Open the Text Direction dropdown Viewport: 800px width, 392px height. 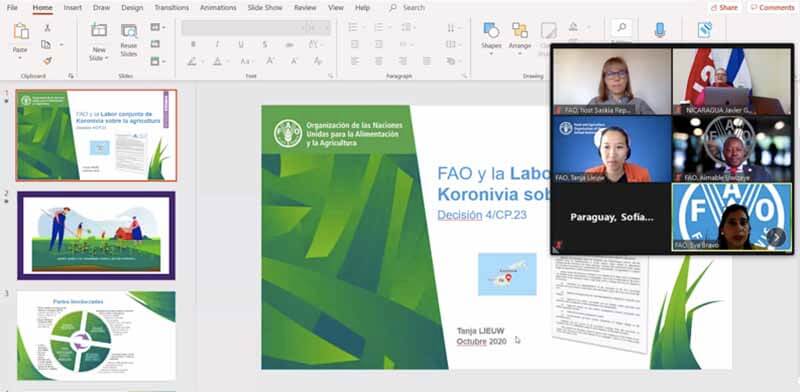tap(454, 28)
